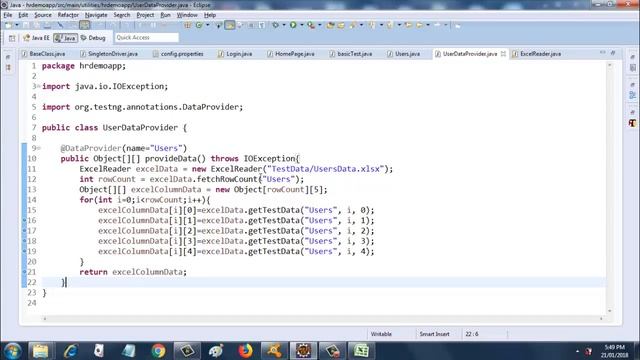Minimize the editor area view
This screenshot has width=640, height=360.
603,53
